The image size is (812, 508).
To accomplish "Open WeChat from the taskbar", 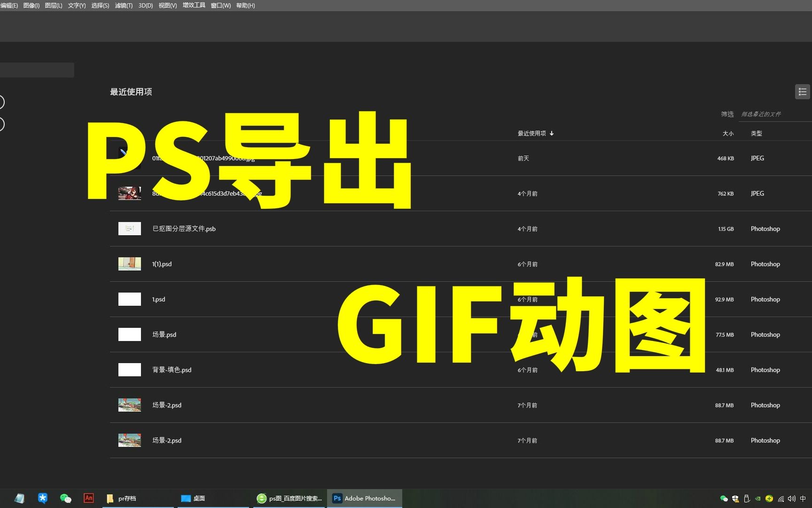I will click(65, 498).
